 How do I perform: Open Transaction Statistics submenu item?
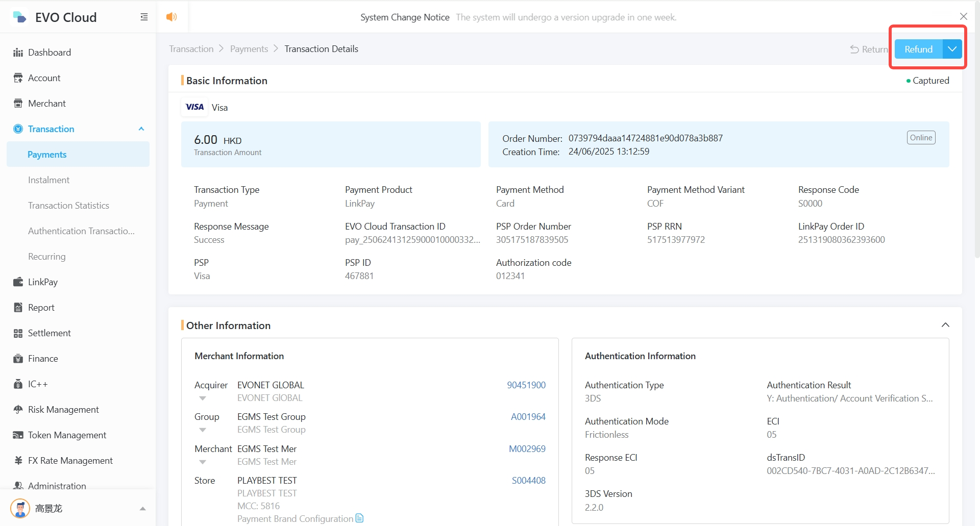68,206
